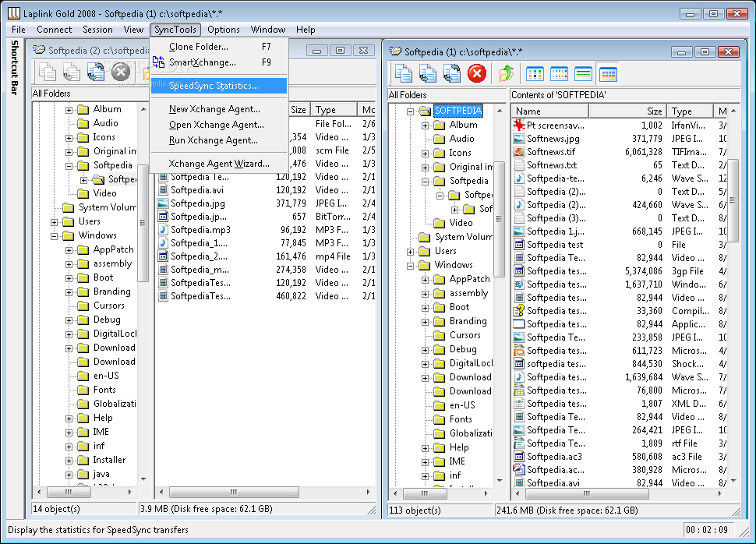
Task: Expand Users folder in Softpedia (2) tree
Action: [54, 222]
